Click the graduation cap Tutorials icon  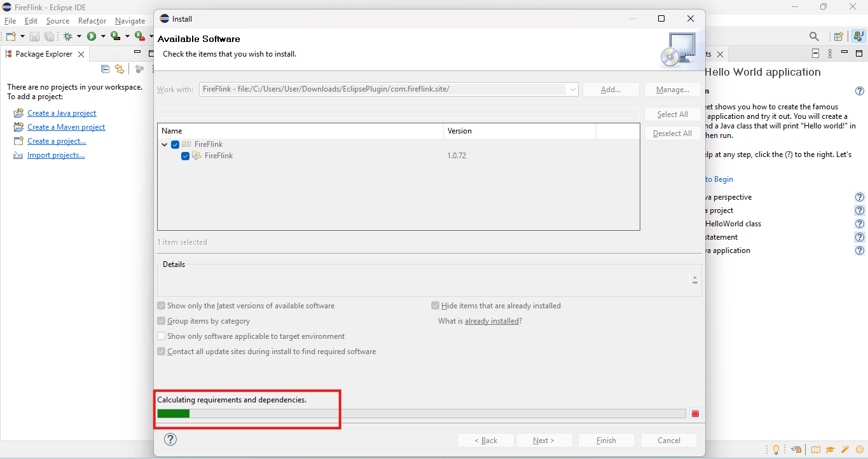(830, 450)
